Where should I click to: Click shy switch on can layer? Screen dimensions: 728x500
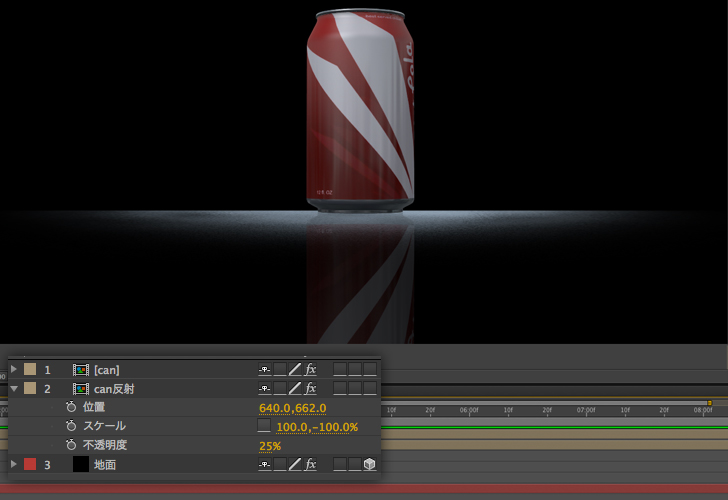(x=265, y=370)
